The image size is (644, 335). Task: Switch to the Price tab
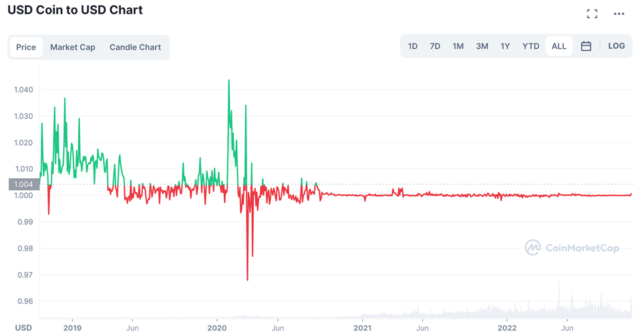(x=26, y=47)
